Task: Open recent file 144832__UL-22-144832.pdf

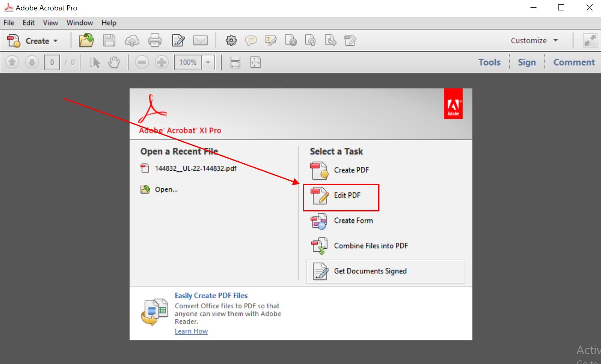Action: (196, 168)
